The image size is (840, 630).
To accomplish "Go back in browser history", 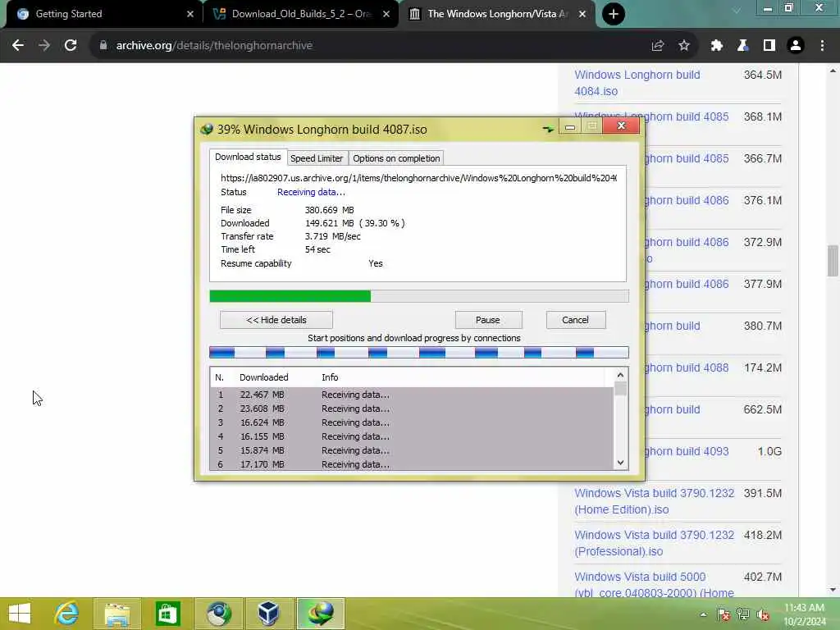I will click(18, 46).
